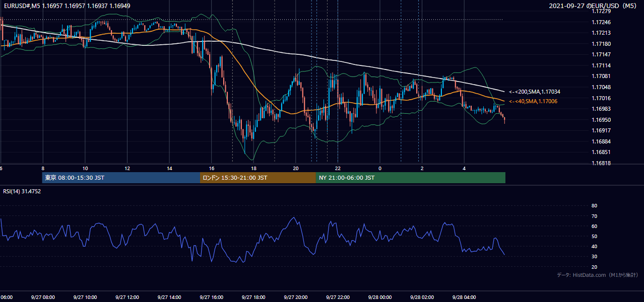The image size is (644, 302).
Task: Click RSI scale value 50
Action: tap(594, 236)
